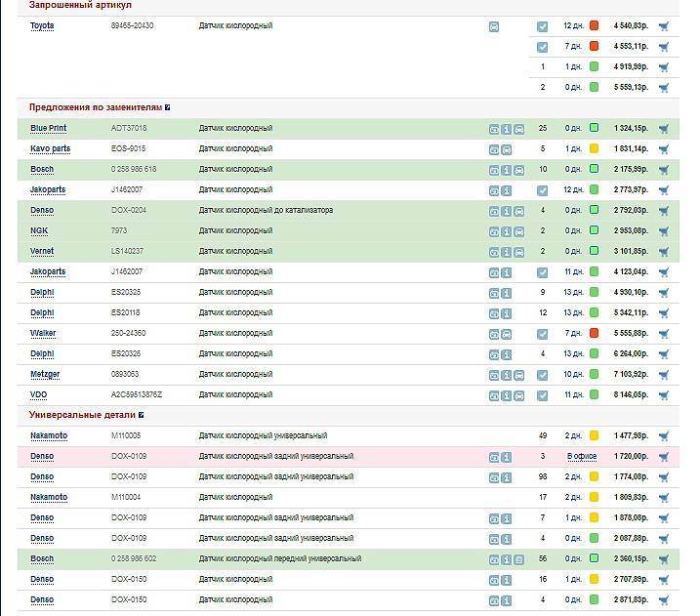
Task: Click cart icon for Bosch 0 258 986 618
Action: point(664,170)
